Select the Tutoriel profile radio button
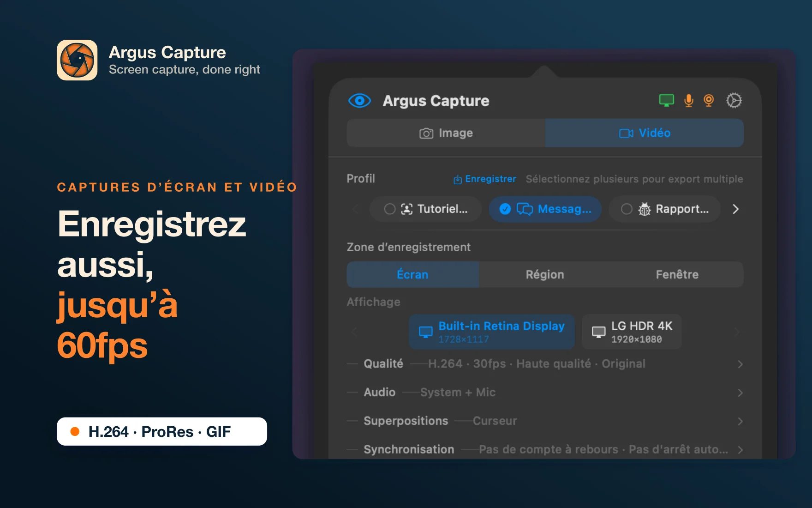This screenshot has height=508, width=812. 390,209
